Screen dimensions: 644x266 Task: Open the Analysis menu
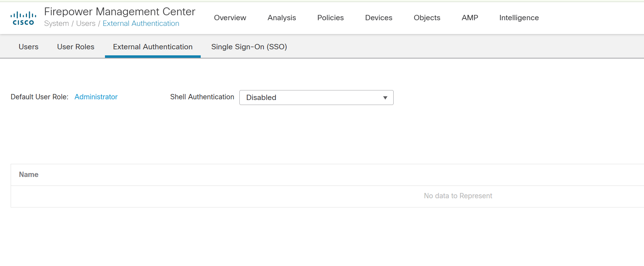pos(282,18)
